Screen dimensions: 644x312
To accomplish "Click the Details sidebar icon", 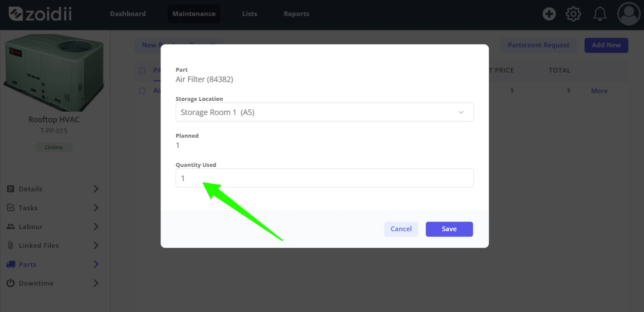I will [11, 189].
